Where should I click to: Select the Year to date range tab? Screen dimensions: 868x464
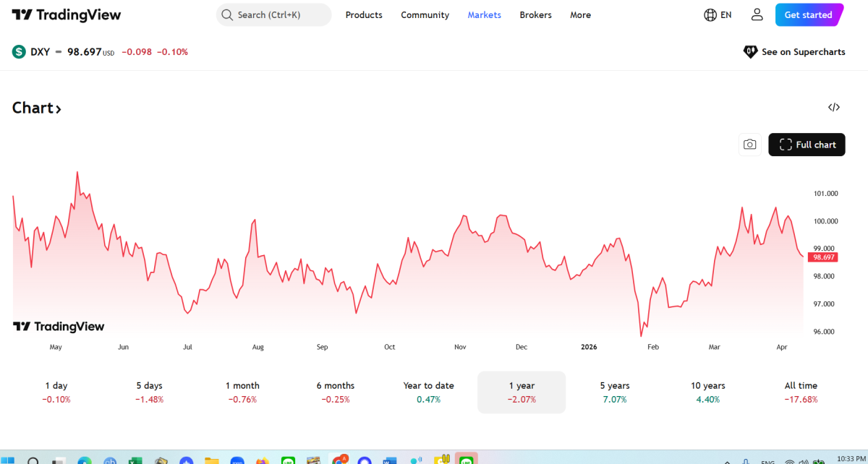(428, 392)
